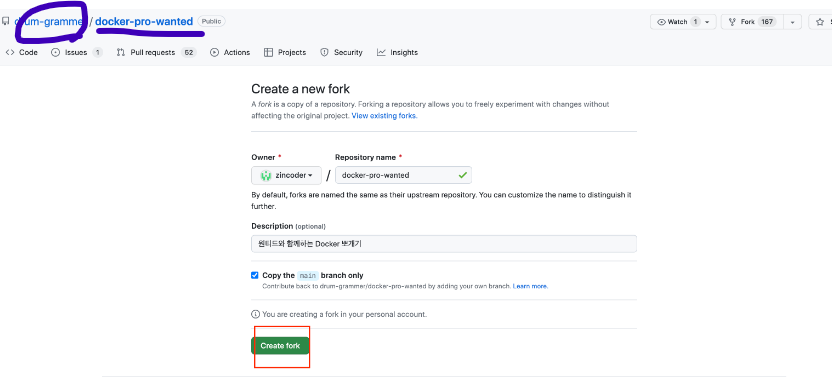Click the repository book icon

pos(5,22)
